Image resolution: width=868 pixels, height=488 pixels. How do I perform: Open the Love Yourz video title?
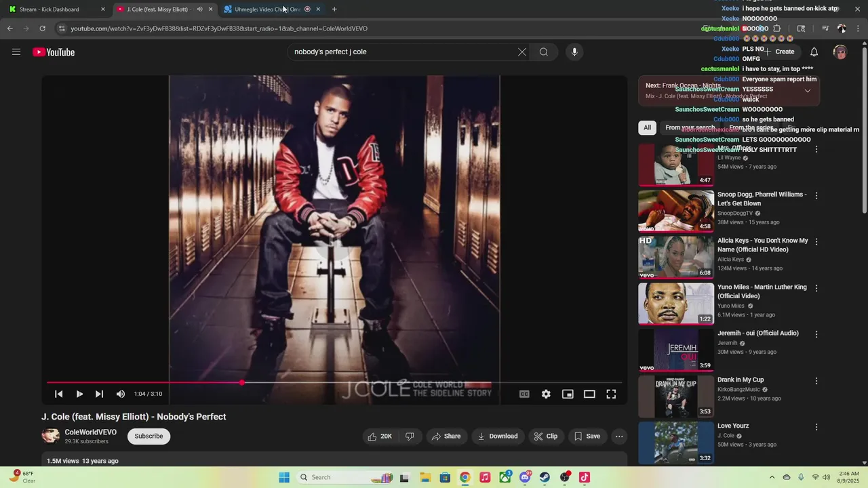733,426
